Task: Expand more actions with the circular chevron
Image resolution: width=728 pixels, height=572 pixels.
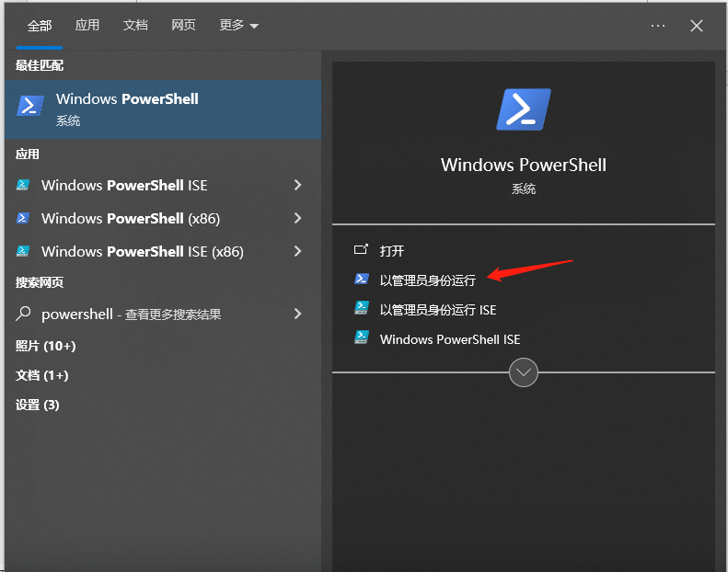Action: point(524,372)
